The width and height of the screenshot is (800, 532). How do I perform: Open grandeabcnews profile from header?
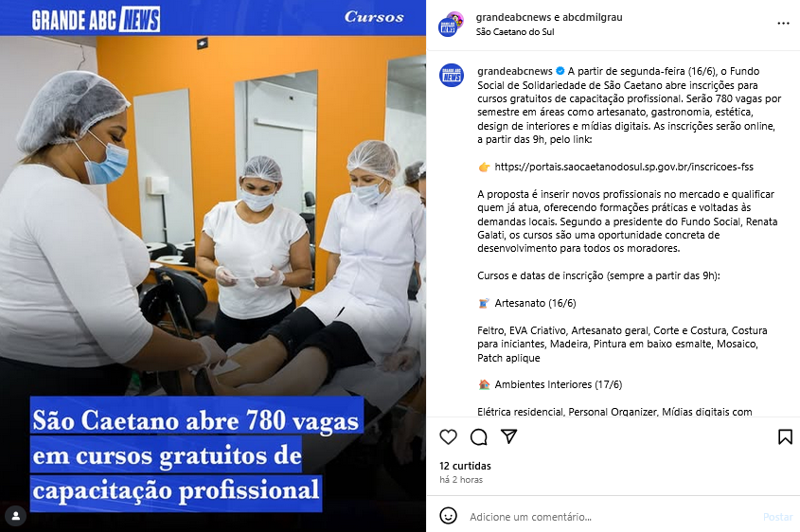coord(513,17)
